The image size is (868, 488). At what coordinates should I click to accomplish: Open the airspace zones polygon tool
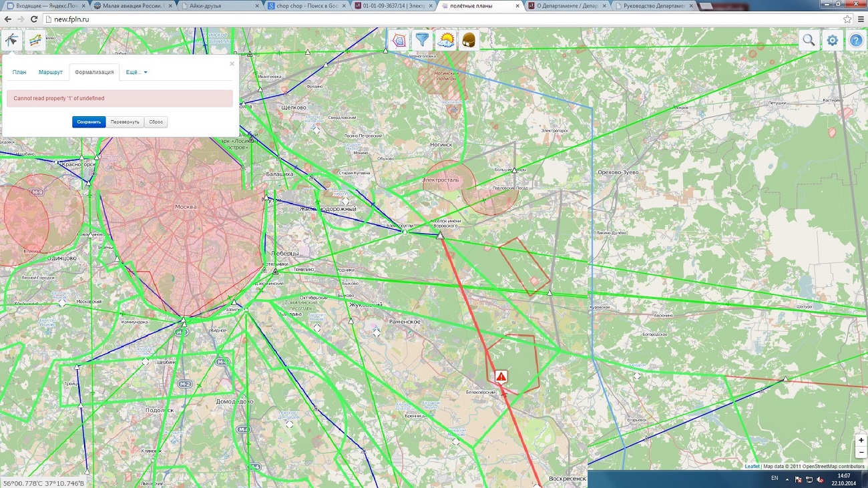tap(399, 40)
